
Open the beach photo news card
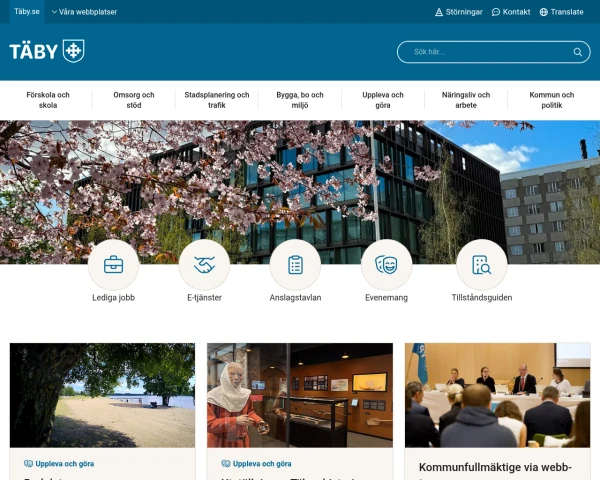pyautogui.click(x=102, y=395)
